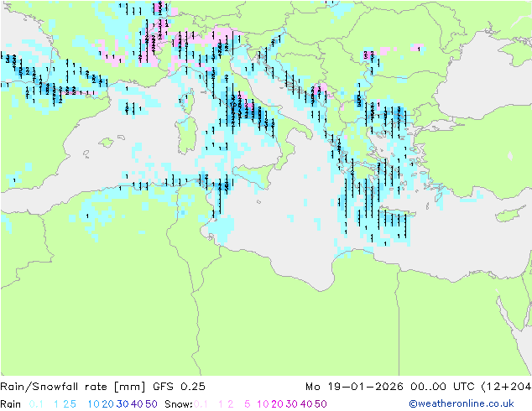Pick the snow legend value 40
This screenshot has width=532, height=411.
[306, 404]
